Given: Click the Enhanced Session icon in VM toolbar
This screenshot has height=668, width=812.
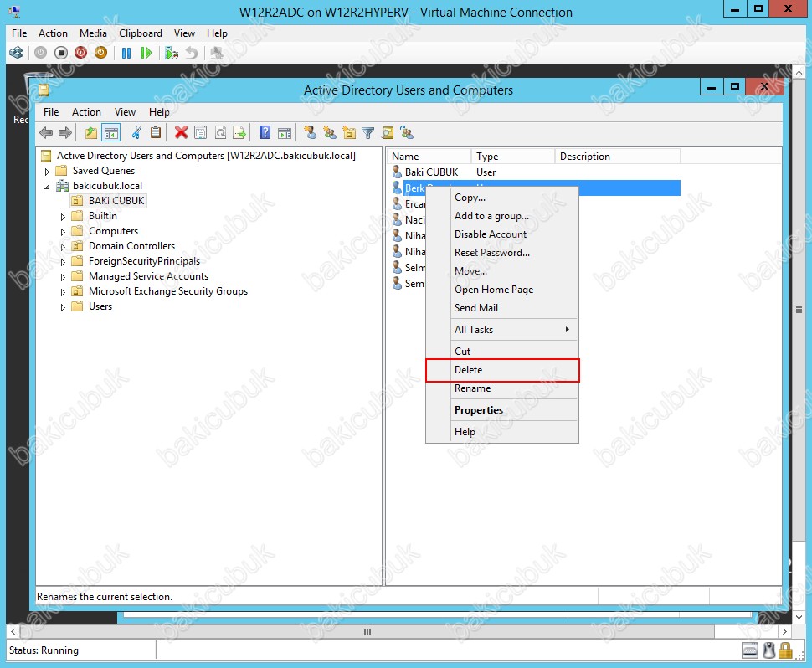Looking at the screenshot, I should click(217, 53).
